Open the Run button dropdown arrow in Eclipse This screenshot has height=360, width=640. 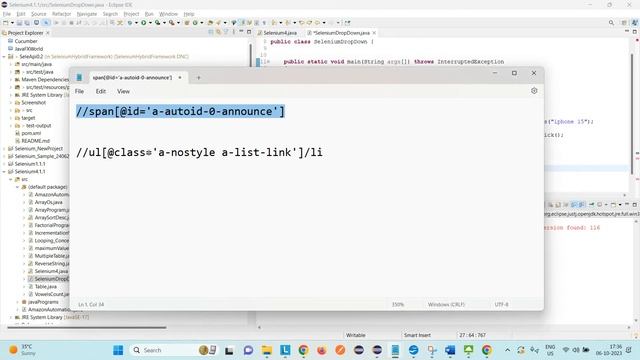150,23
